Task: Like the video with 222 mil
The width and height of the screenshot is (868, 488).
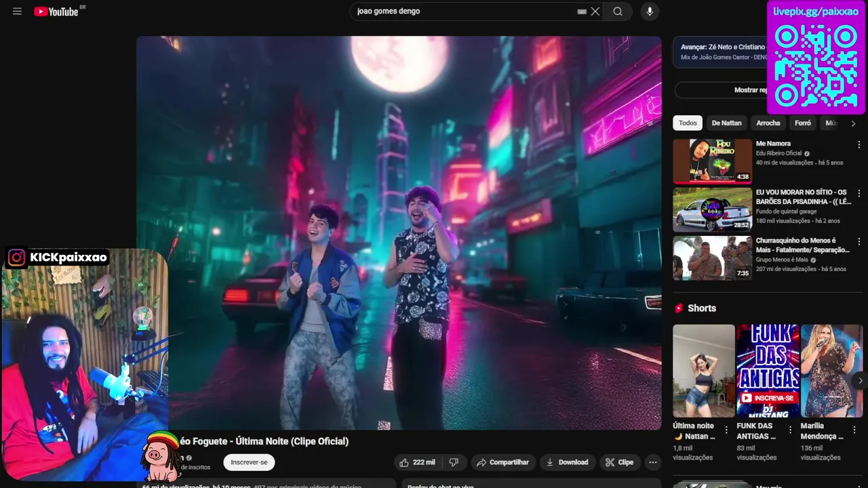Action: (x=417, y=462)
